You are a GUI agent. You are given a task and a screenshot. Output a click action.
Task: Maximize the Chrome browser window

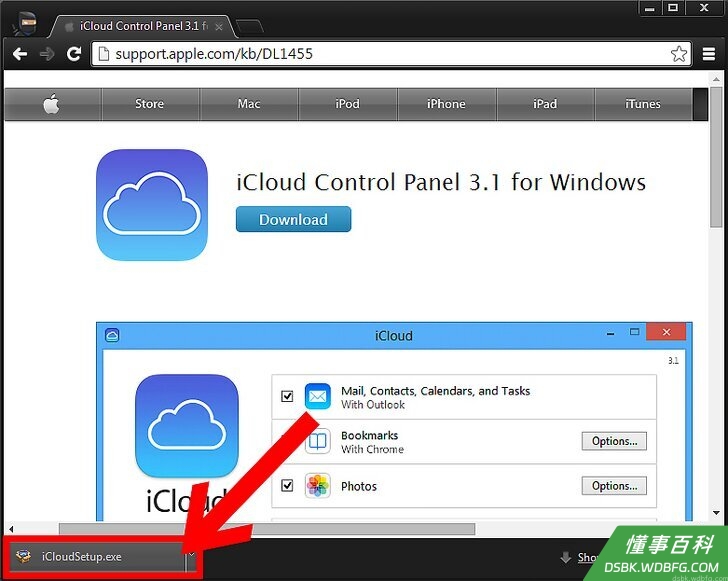(x=673, y=8)
